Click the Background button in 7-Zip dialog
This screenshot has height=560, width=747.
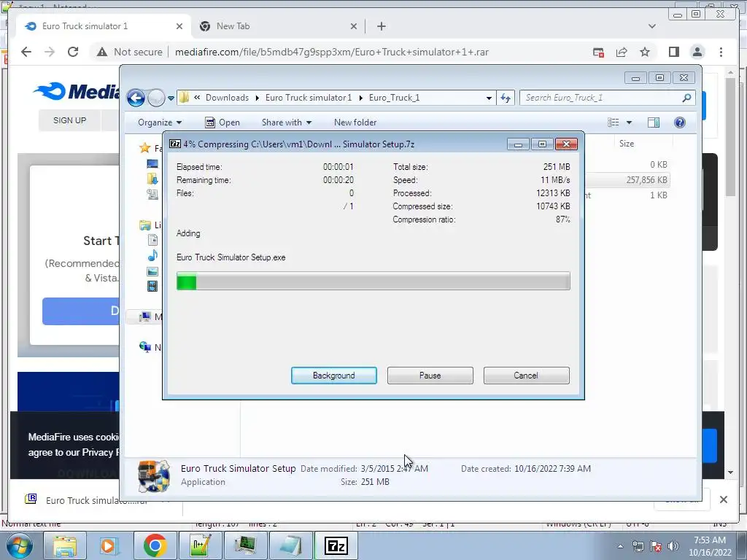point(333,376)
